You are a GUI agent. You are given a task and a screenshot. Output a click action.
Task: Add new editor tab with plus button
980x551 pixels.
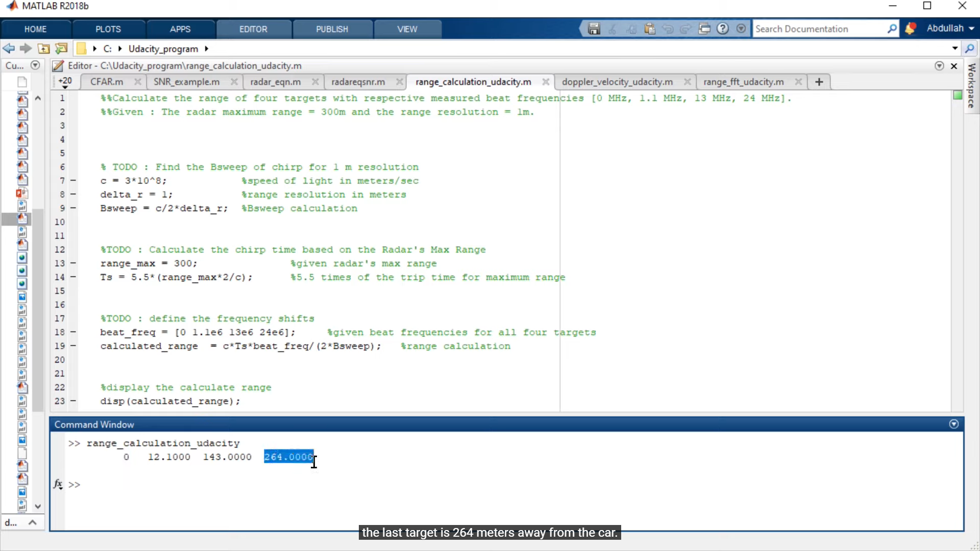click(819, 82)
